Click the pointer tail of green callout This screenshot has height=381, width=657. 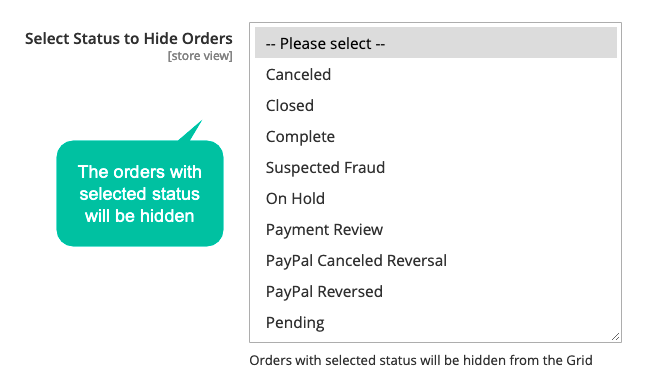[x=191, y=131]
